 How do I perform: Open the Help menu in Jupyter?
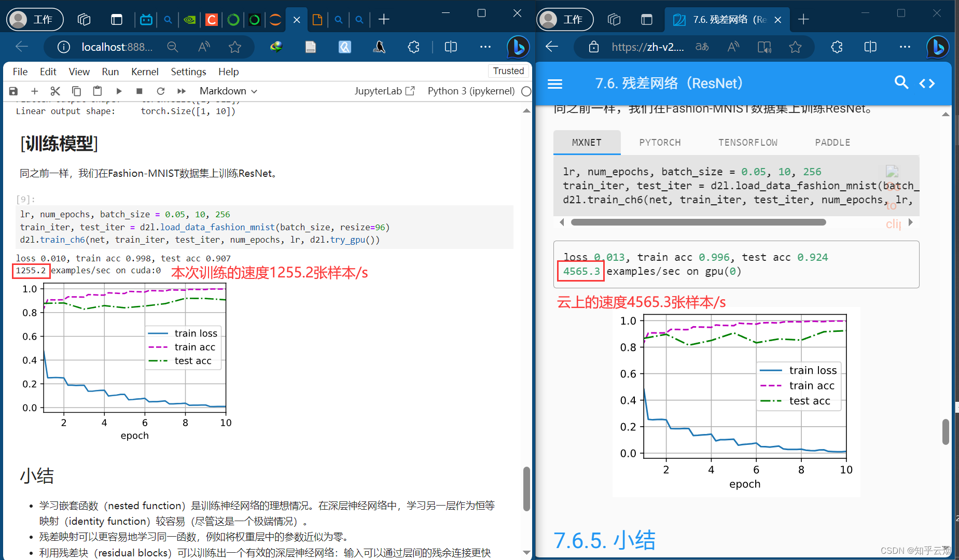tap(228, 72)
